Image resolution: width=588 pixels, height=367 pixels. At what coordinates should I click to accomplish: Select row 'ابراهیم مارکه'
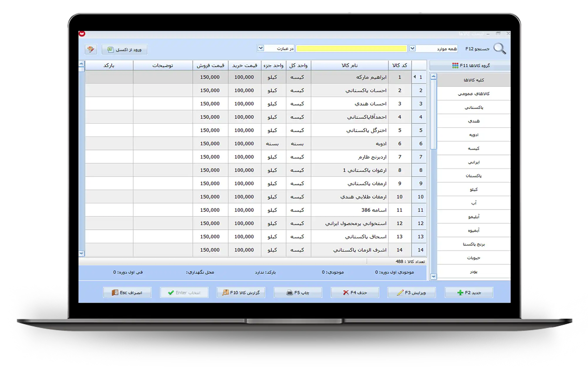click(256, 77)
